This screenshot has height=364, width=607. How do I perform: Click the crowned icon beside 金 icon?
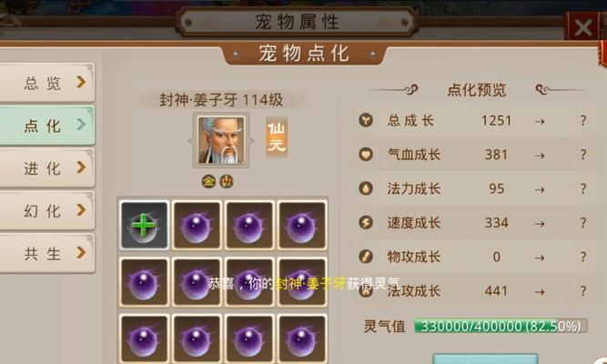[227, 181]
